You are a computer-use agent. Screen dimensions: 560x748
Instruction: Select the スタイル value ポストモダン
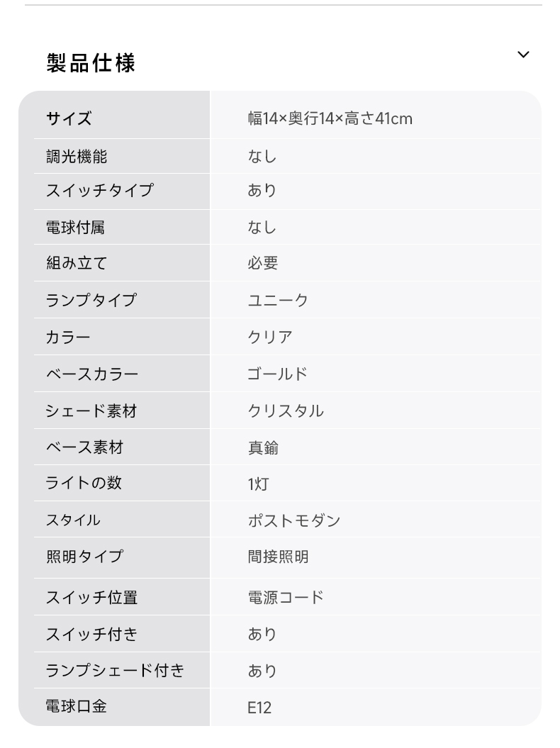[294, 520]
